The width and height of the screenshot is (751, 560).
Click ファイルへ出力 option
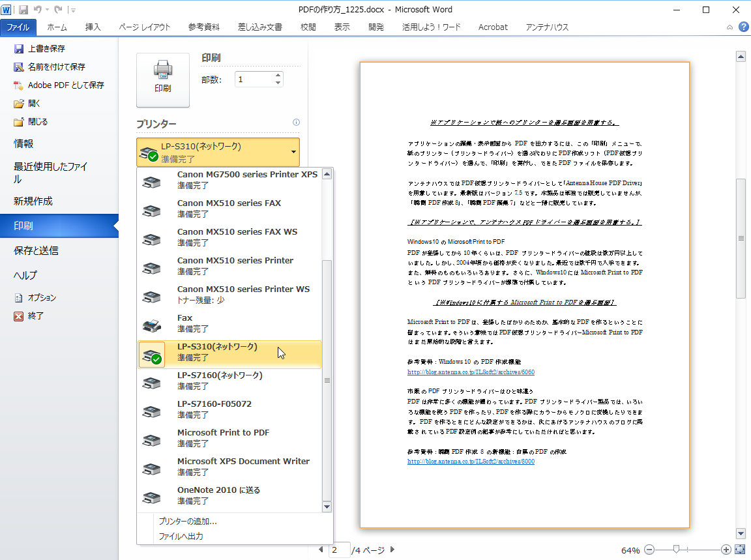click(x=181, y=537)
